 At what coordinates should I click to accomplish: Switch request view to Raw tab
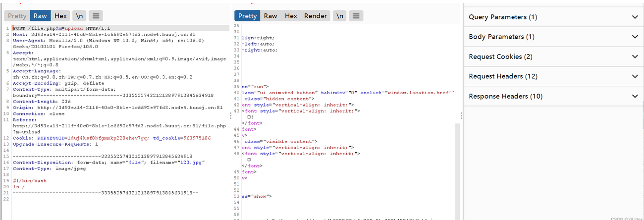[40, 16]
